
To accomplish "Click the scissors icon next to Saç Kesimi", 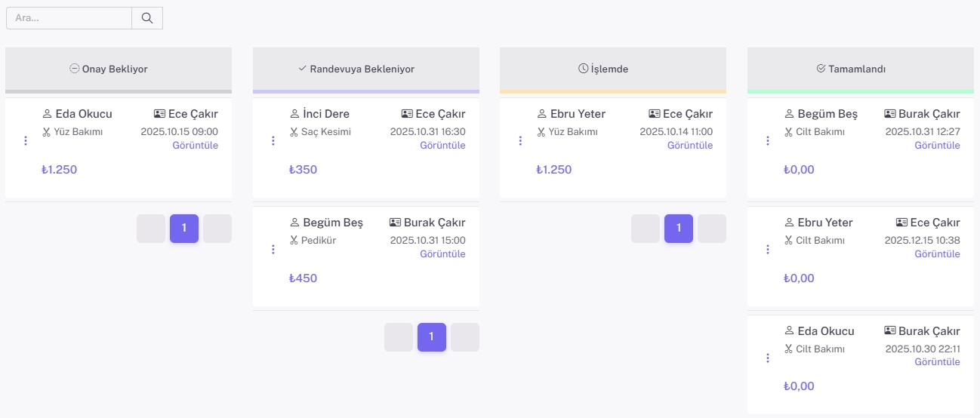I will 294,132.
